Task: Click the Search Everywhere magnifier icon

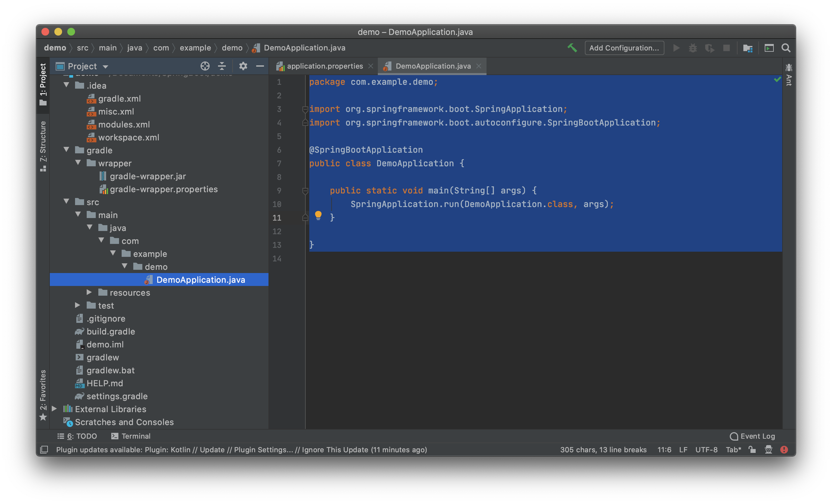Action: click(786, 48)
